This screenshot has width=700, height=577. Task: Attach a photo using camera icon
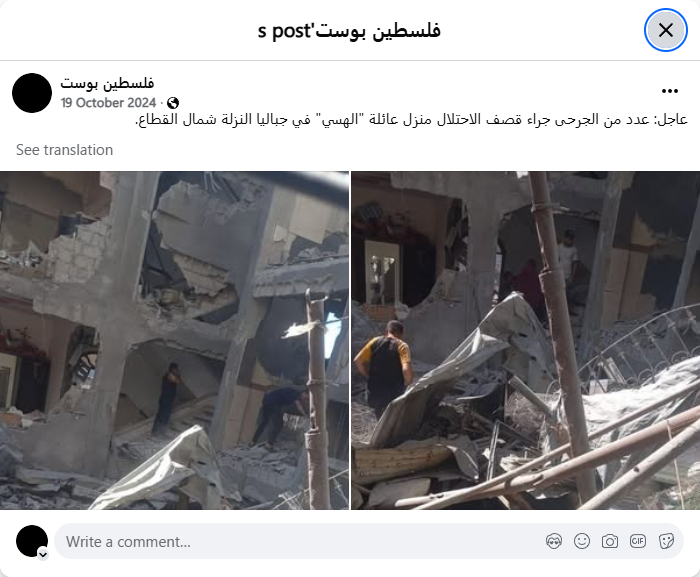(x=610, y=541)
